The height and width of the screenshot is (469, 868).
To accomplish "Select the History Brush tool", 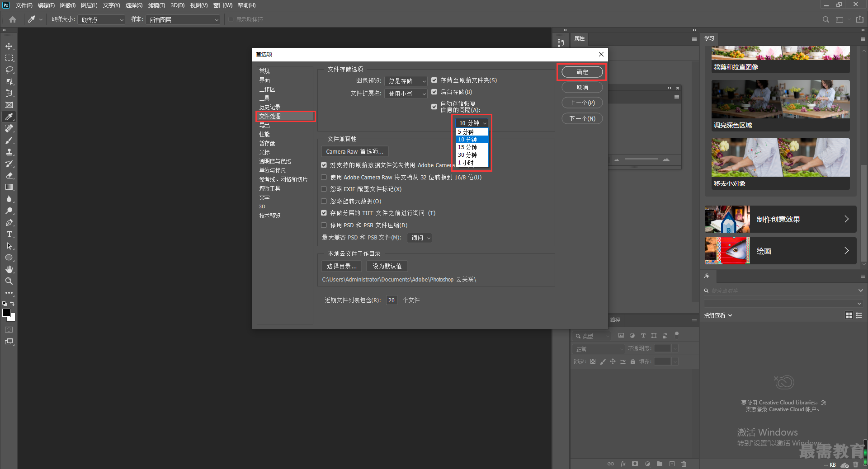I will pyautogui.click(x=9, y=164).
